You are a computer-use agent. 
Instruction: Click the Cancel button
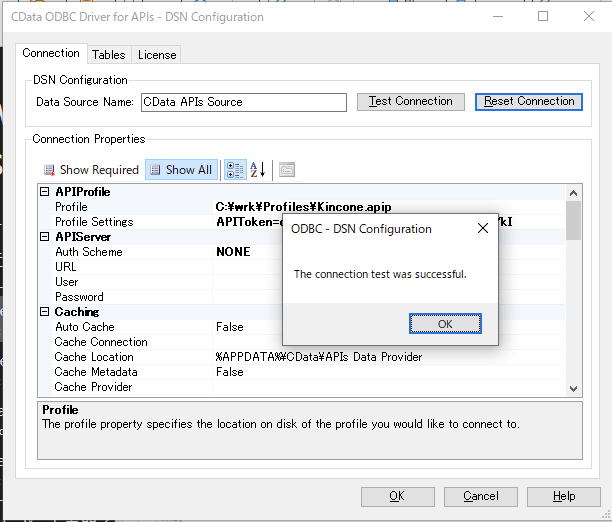(481, 496)
